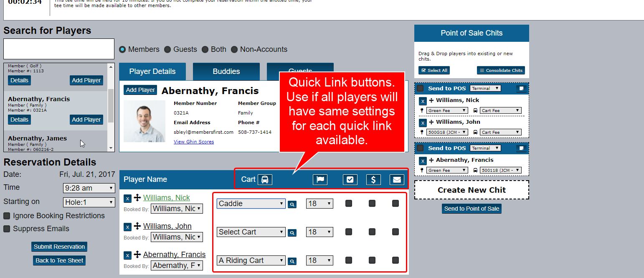Click Add Player in the player details panel
The width and height of the screenshot is (644, 278).
pos(140,90)
